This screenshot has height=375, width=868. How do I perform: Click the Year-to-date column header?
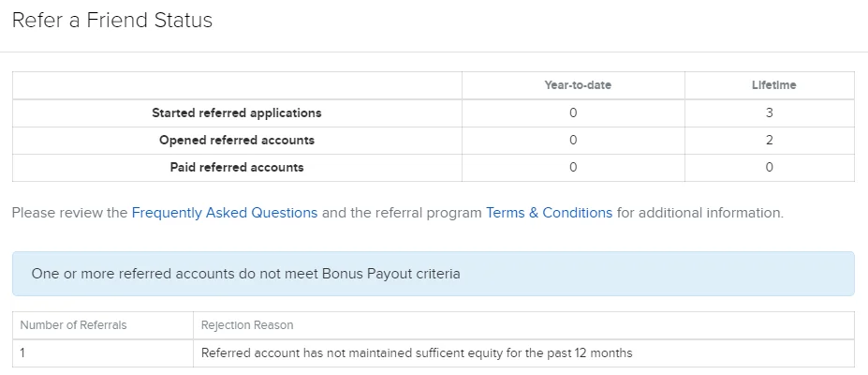click(x=578, y=85)
